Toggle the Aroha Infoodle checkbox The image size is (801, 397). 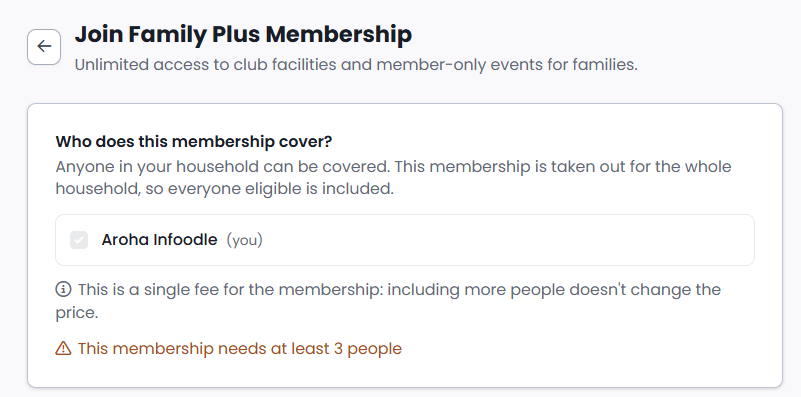coord(79,240)
